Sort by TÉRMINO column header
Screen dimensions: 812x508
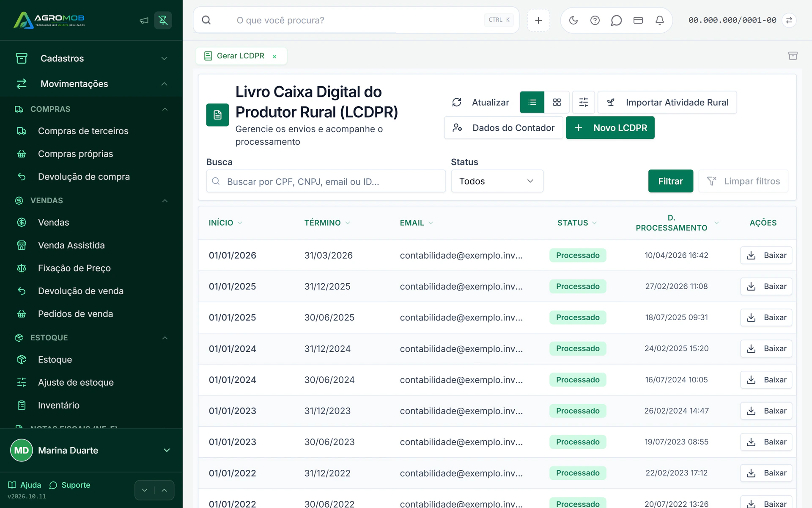point(327,223)
